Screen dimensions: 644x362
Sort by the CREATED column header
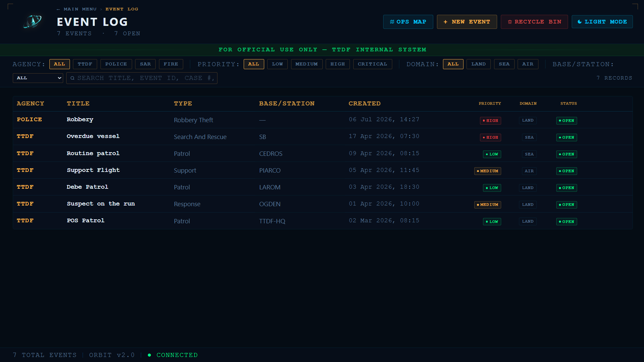(x=365, y=103)
